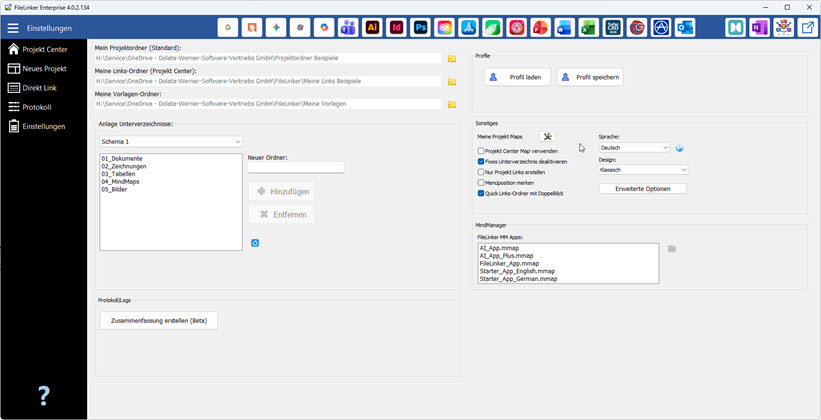The height and width of the screenshot is (420, 821).
Task: Open the hamburger menu next to Einstellungen
Action: point(13,28)
